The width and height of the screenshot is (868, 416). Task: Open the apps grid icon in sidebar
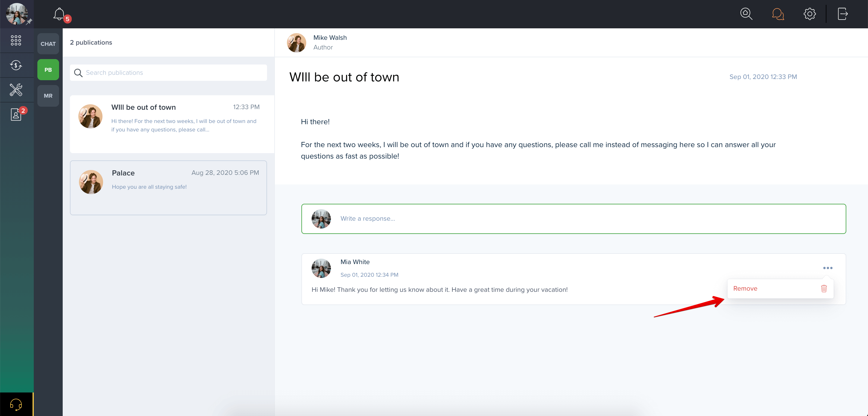coord(16,40)
